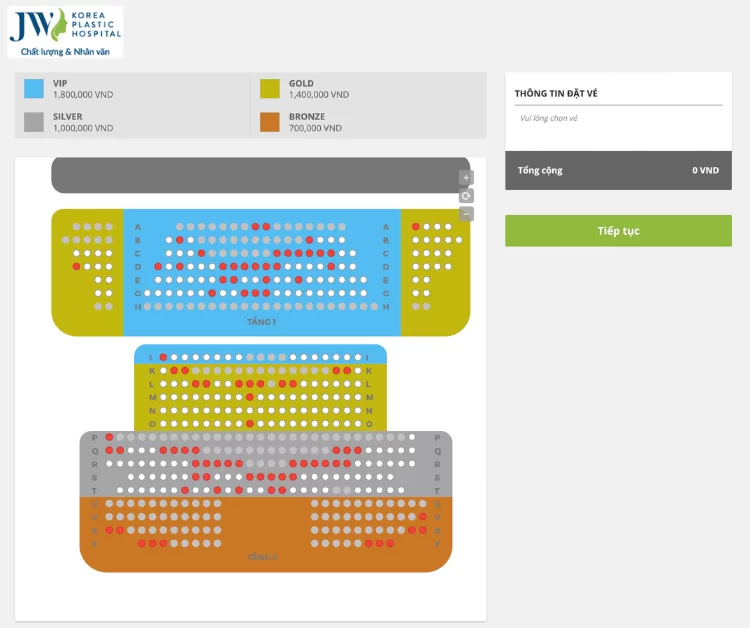Screen dimensions: 750x628
Task: Zoom in the seat map with plus icon
Action: point(466,177)
